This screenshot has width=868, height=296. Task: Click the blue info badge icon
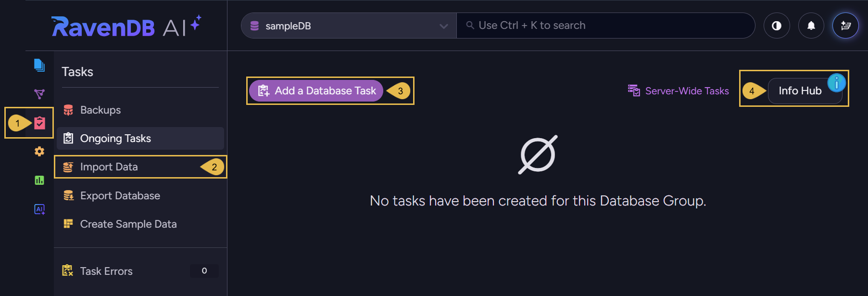837,83
